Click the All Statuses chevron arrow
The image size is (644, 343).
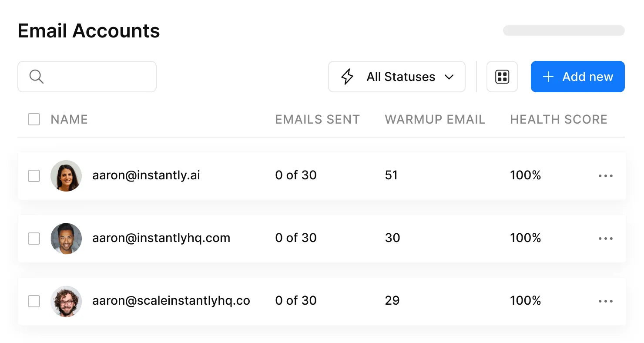coord(449,77)
